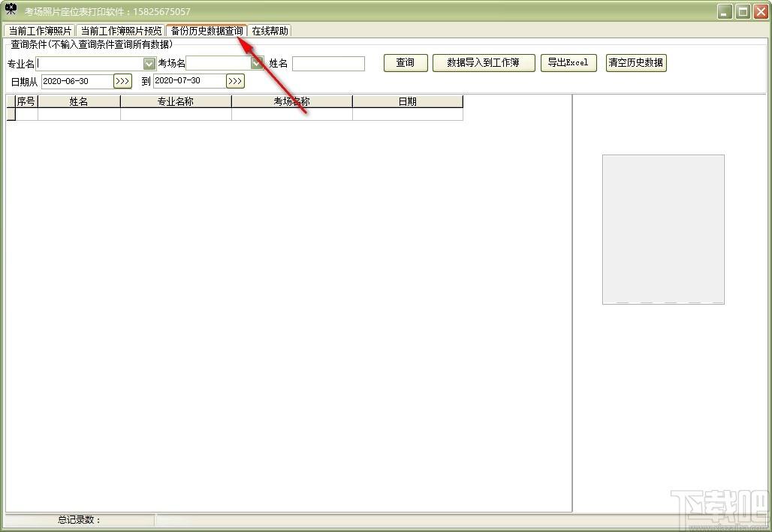Close the application window
Screen dimensions: 772x532
pos(761,11)
